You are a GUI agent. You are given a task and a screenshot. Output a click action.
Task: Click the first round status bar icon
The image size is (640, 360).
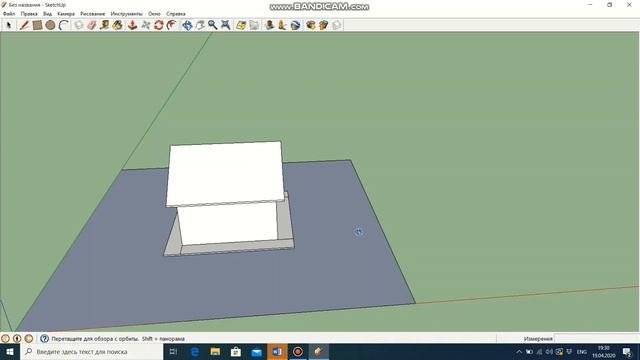[x=5, y=338]
